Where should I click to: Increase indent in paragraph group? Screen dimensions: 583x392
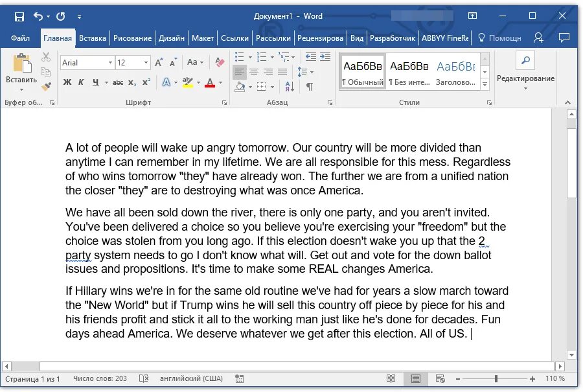tap(325, 56)
